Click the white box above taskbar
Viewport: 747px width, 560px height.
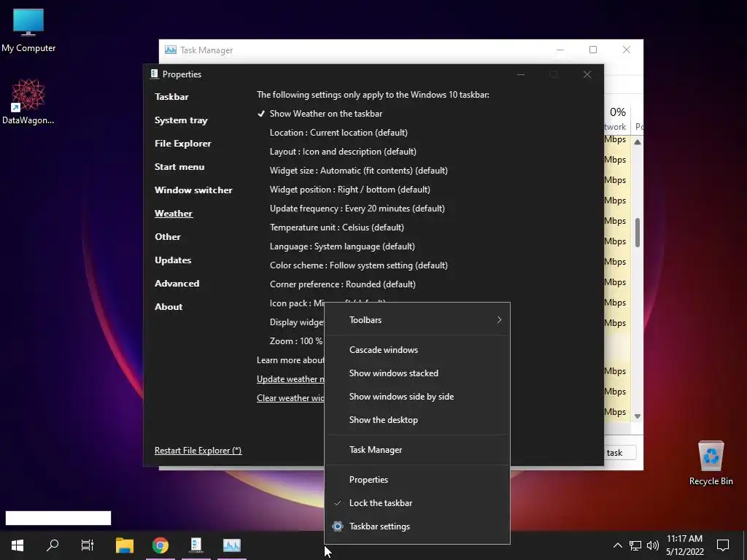58,518
